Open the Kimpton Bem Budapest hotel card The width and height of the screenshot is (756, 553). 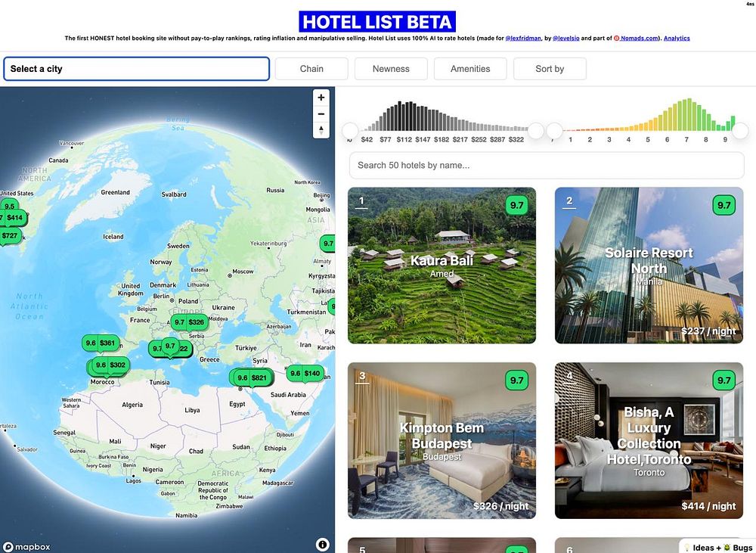tap(442, 440)
